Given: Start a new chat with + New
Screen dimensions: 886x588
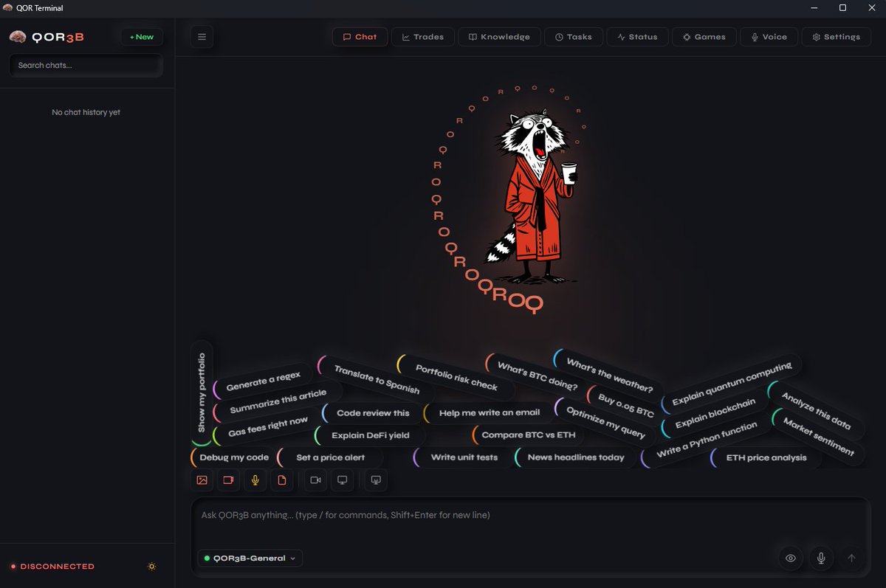Looking at the screenshot, I should (142, 37).
